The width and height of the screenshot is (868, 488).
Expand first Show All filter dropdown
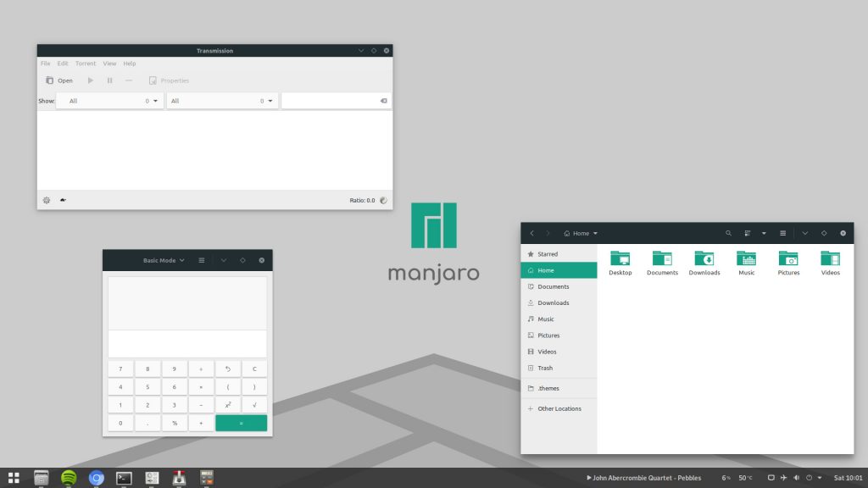109,101
